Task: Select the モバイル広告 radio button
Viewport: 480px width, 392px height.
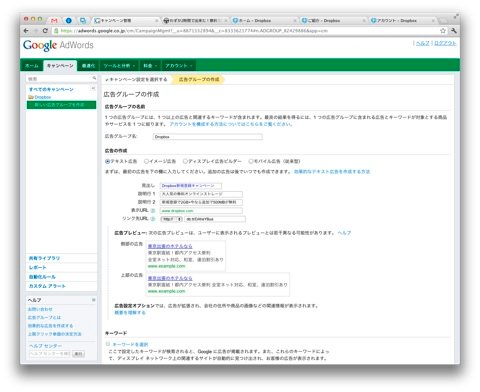Action: 251,161
